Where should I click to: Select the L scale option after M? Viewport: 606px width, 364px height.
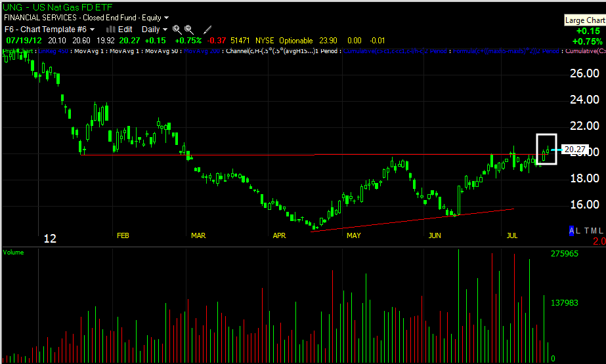click(x=601, y=230)
